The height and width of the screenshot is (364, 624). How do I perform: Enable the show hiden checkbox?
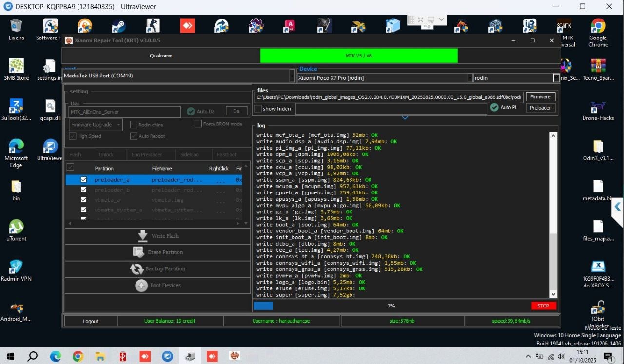coord(258,109)
